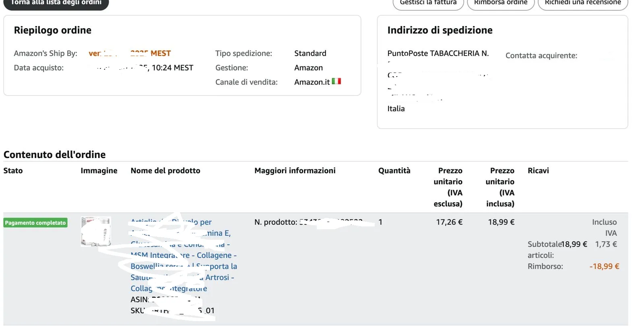
Task: Select 'Richiedi una recensione' button
Action: 582,3
